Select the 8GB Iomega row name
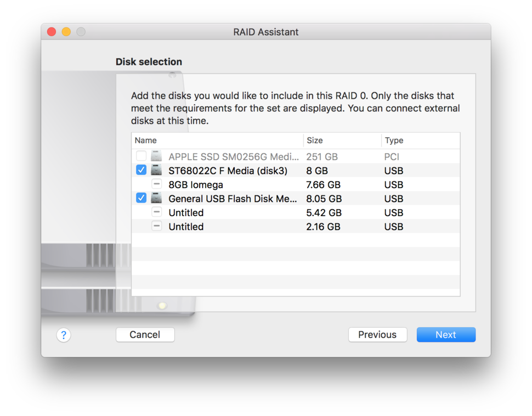This screenshot has height=416, width=532. click(x=196, y=185)
